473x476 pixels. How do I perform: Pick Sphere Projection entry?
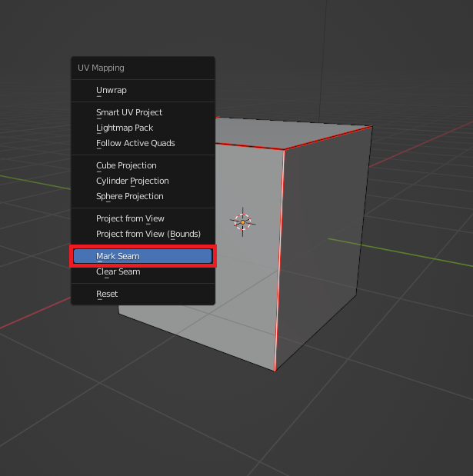coord(129,196)
